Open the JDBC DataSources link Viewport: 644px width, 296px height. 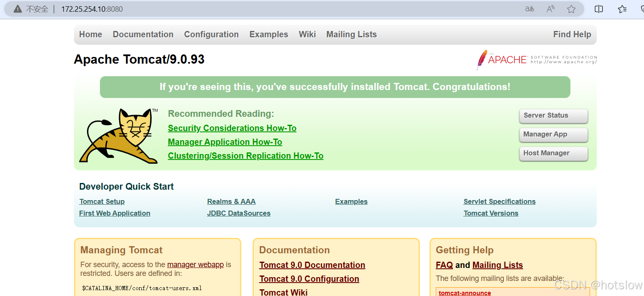tap(239, 213)
